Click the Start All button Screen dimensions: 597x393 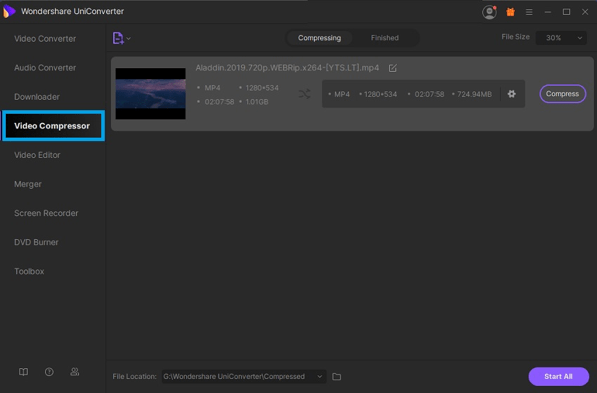click(558, 376)
